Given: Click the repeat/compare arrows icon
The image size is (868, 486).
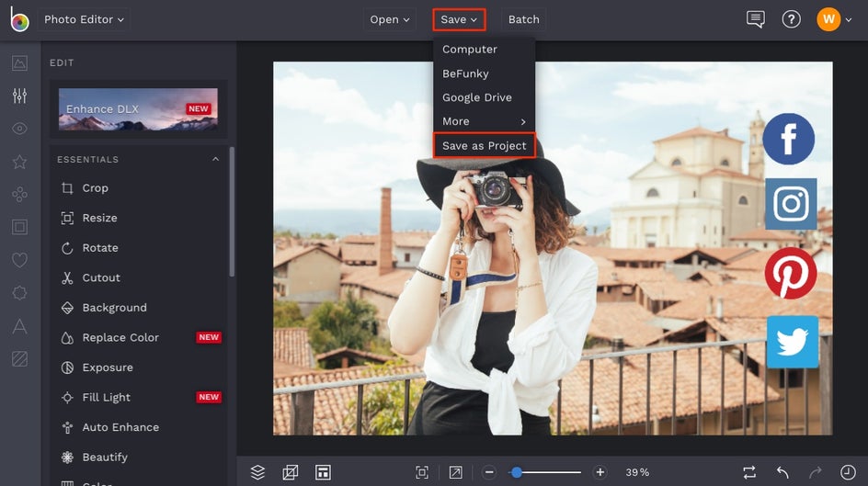Looking at the screenshot, I should [749, 472].
